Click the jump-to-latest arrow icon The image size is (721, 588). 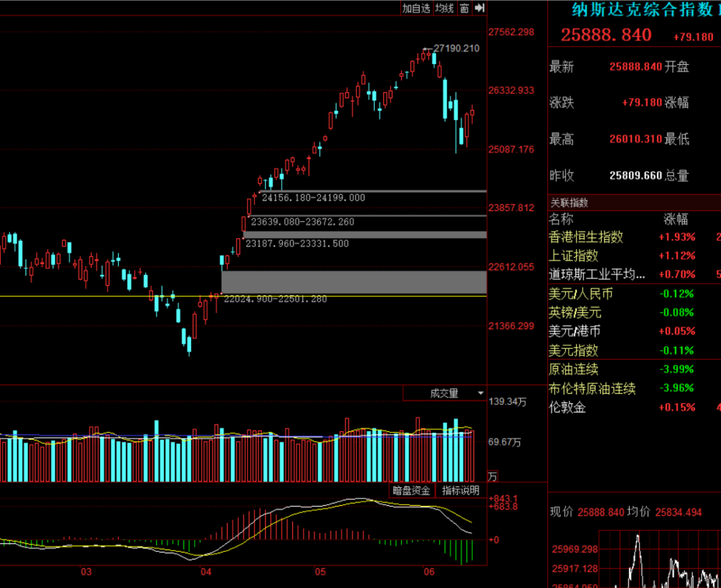(479, 8)
